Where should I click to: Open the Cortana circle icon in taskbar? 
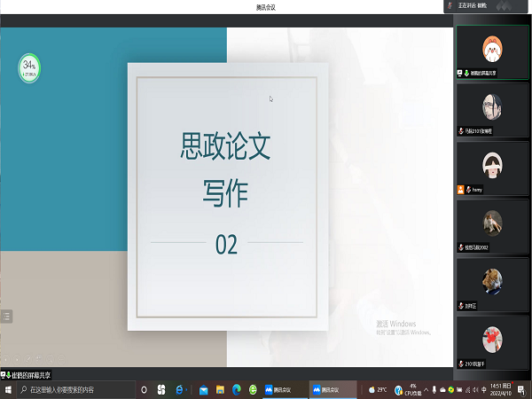click(144, 389)
